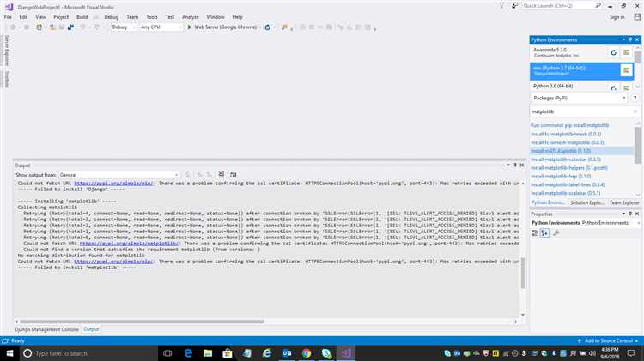Click Install matplotlib-helpers link
This screenshot has width=644, height=361.
tap(568, 168)
